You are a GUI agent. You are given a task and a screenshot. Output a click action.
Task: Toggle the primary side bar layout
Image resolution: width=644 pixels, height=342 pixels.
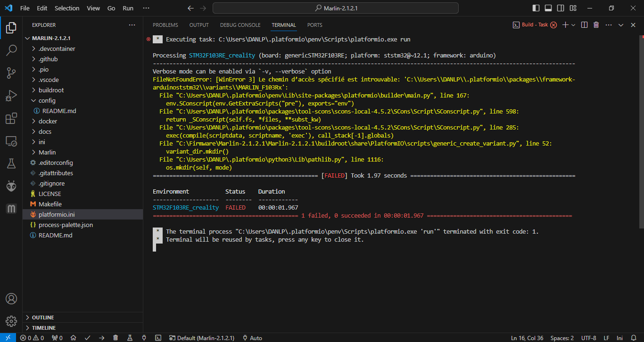tap(536, 8)
